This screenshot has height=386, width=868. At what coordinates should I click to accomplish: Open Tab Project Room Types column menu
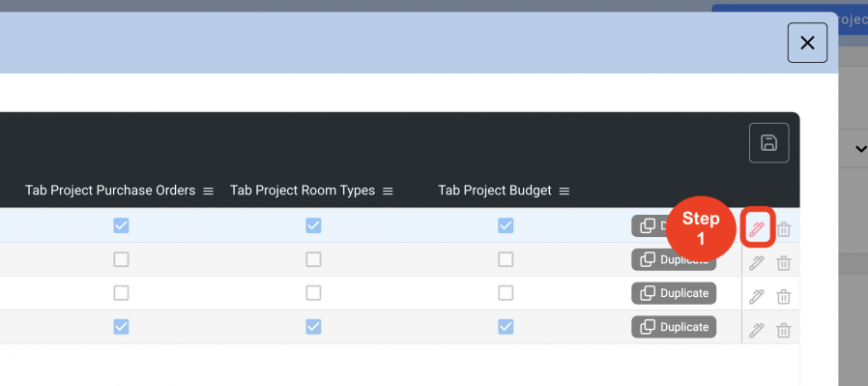(388, 191)
